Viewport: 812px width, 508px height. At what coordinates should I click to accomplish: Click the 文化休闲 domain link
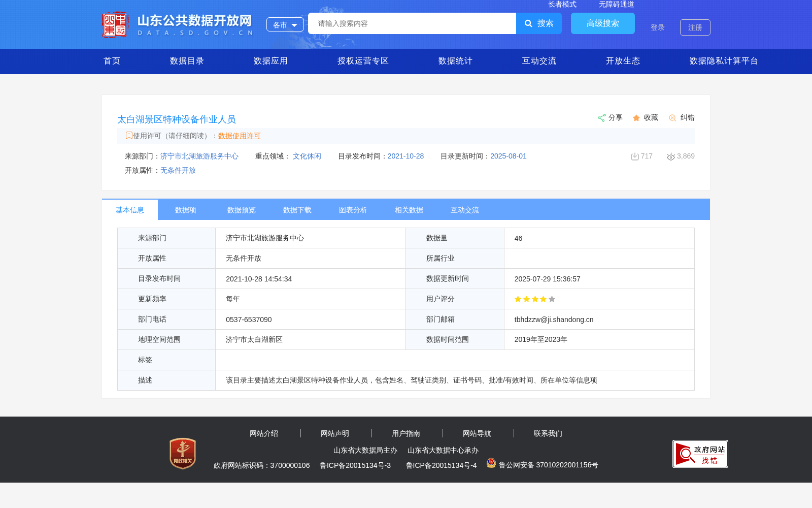coord(307,156)
